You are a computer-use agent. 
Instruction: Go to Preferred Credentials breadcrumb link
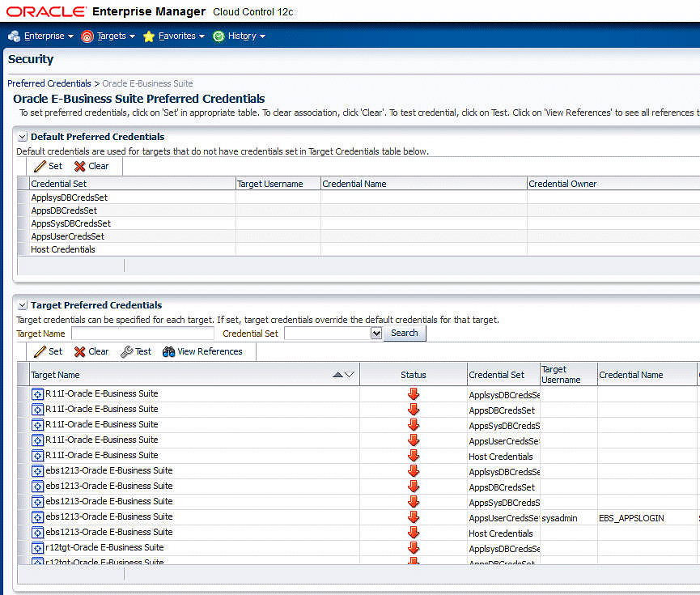click(49, 83)
